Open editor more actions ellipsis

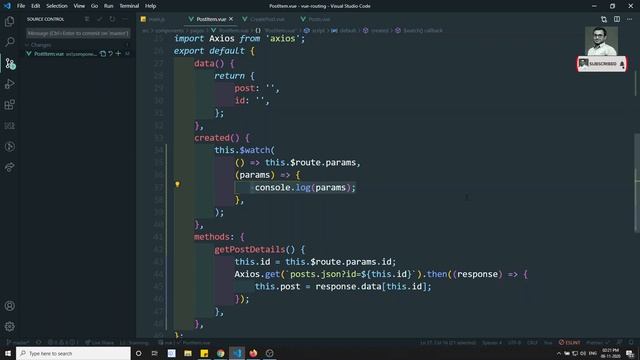630,19
